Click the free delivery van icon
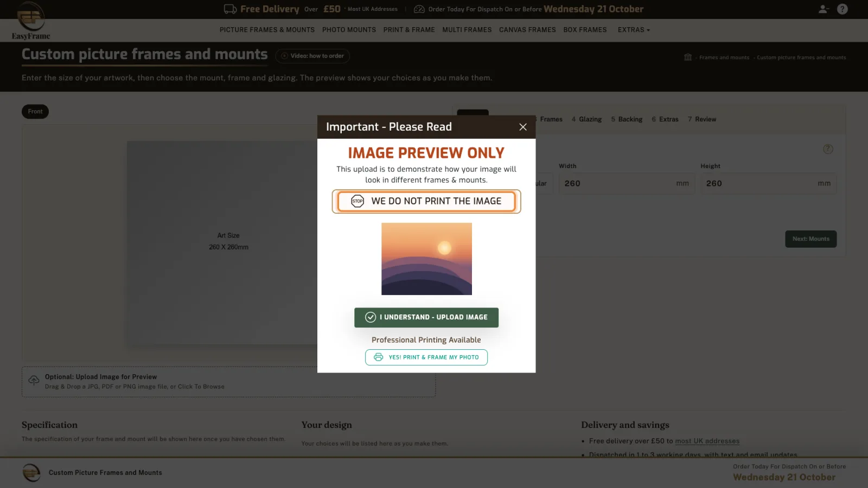868x488 pixels. coord(231,9)
